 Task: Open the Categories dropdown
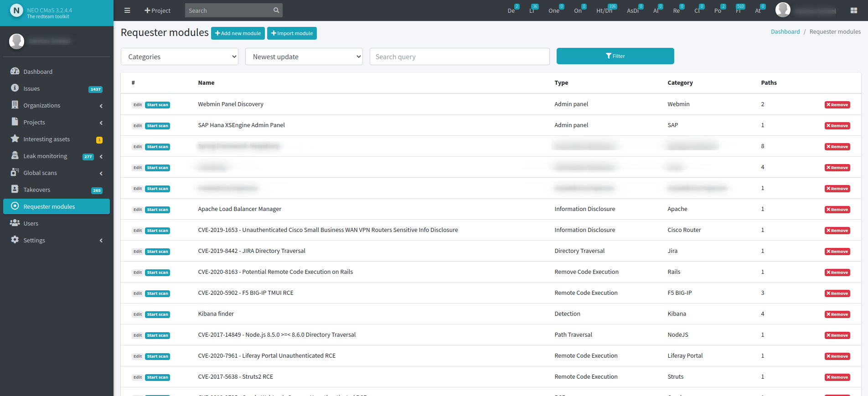coord(180,57)
